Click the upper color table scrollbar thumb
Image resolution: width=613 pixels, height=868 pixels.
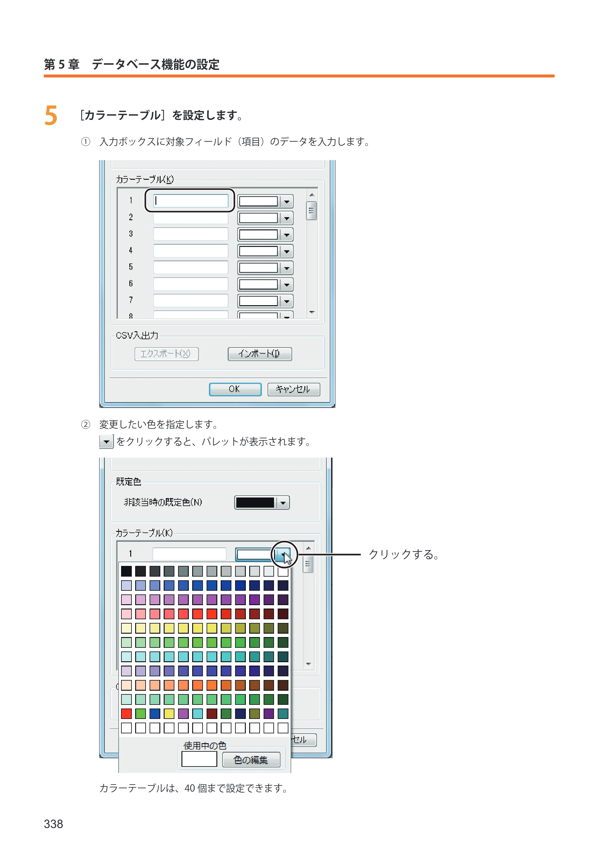[312, 211]
